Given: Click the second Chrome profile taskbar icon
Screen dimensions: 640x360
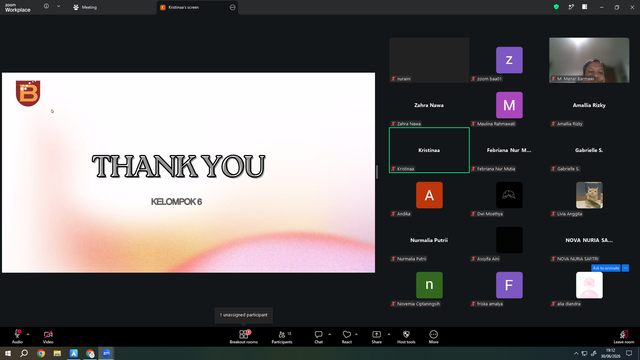Looking at the screenshot, I should [x=90, y=353].
